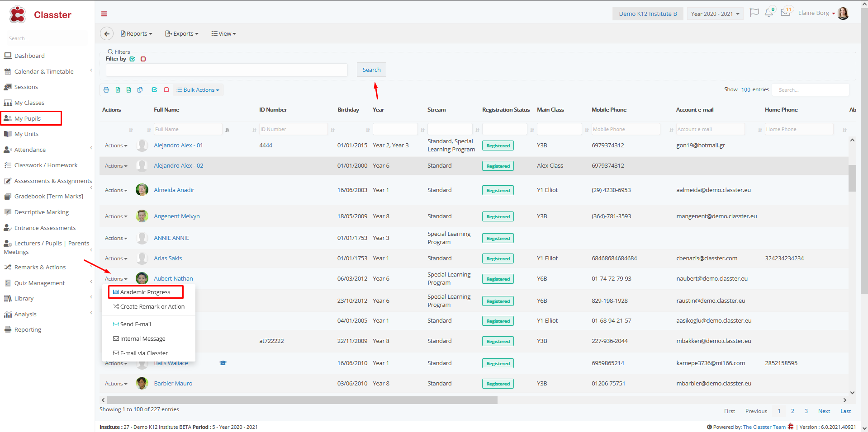
Task: Open the Year 2020 - 2021 selector
Action: coord(715,14)
